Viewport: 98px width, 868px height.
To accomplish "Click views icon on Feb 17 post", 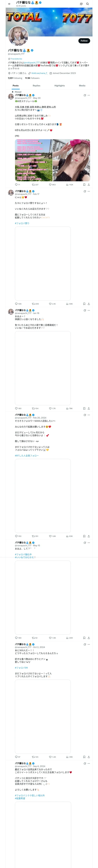I will click(67, 304).
